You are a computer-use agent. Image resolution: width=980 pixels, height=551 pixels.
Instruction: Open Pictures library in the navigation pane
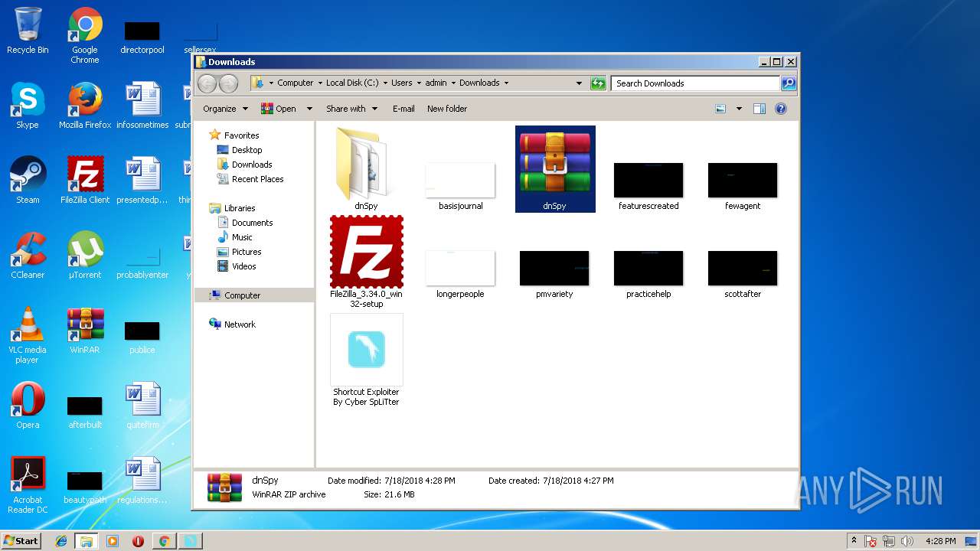pos(247,252)
